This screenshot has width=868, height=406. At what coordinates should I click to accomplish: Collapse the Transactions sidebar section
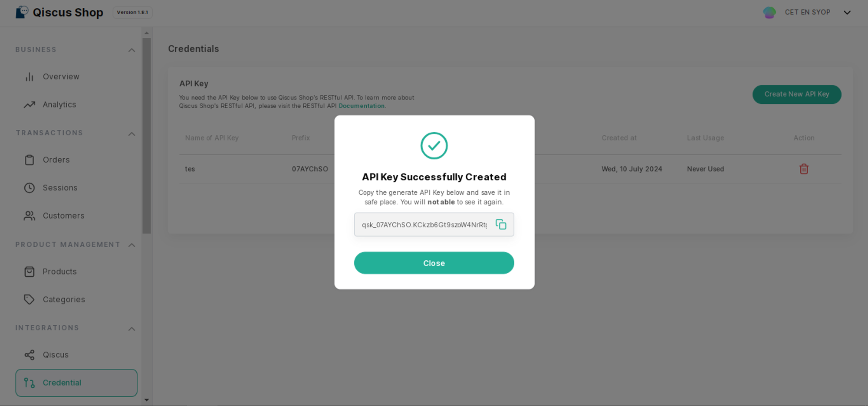tap(132, 134)
